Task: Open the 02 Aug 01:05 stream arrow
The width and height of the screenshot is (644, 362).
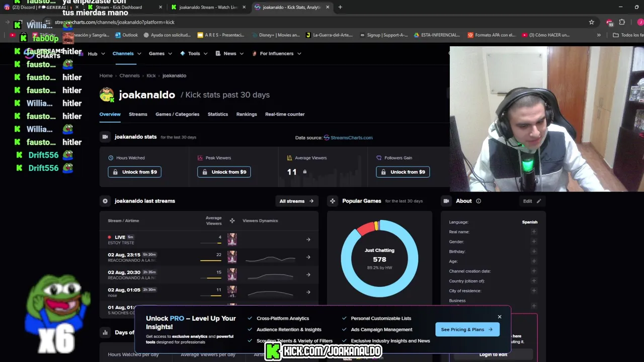Action: (x=308, y=292)
